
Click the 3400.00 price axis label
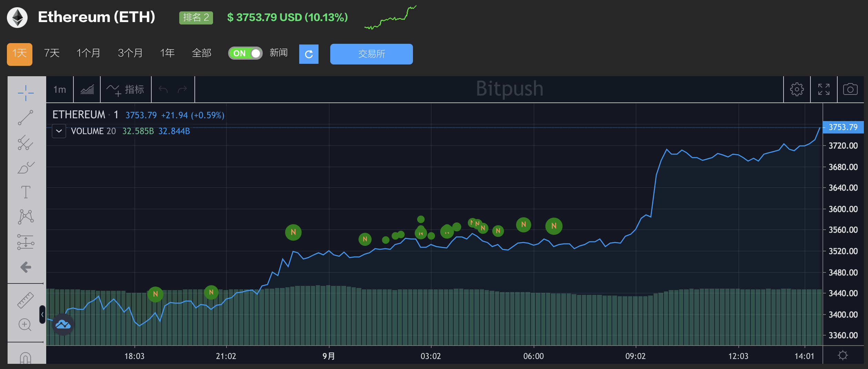[x=843, y=315]
